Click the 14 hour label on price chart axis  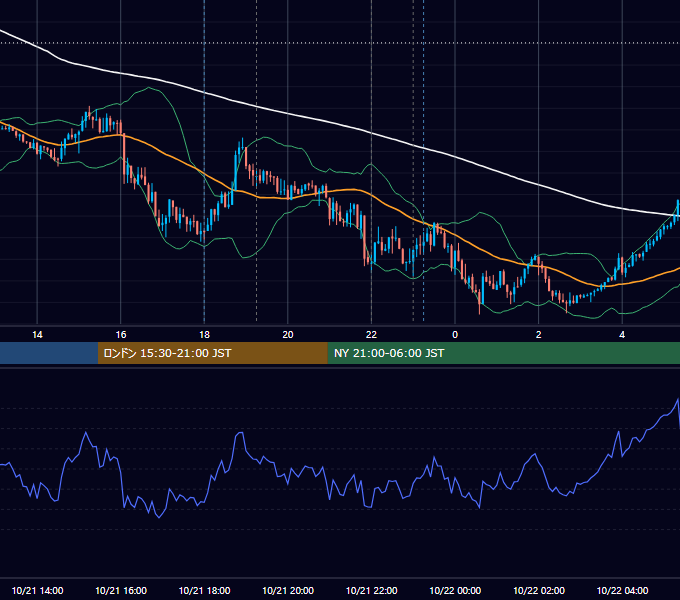(x=37, y=335)
